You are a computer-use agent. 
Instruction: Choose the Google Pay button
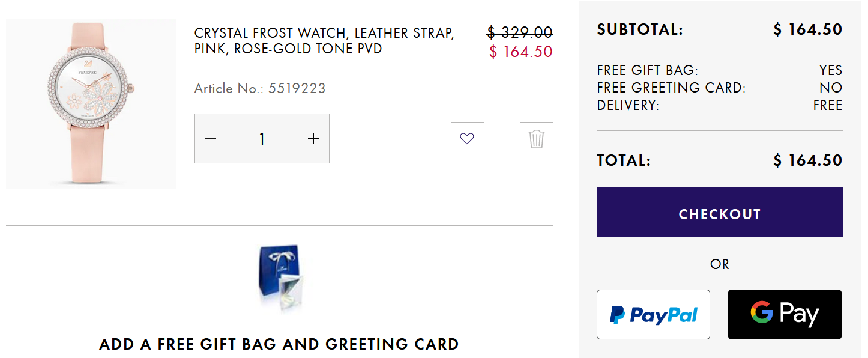click(x=785, y=315)
